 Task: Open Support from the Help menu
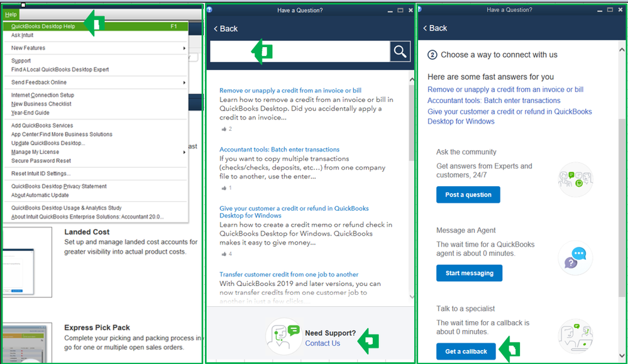coord(21,61)
